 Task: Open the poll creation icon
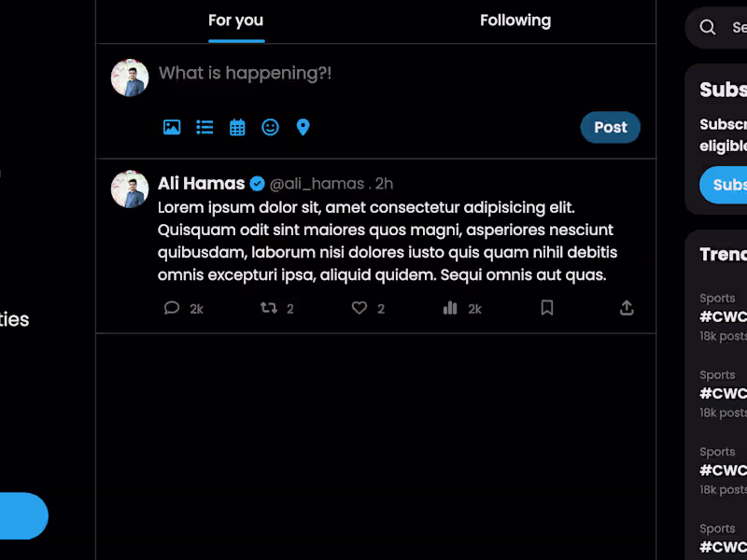click(x=204, y=127)
